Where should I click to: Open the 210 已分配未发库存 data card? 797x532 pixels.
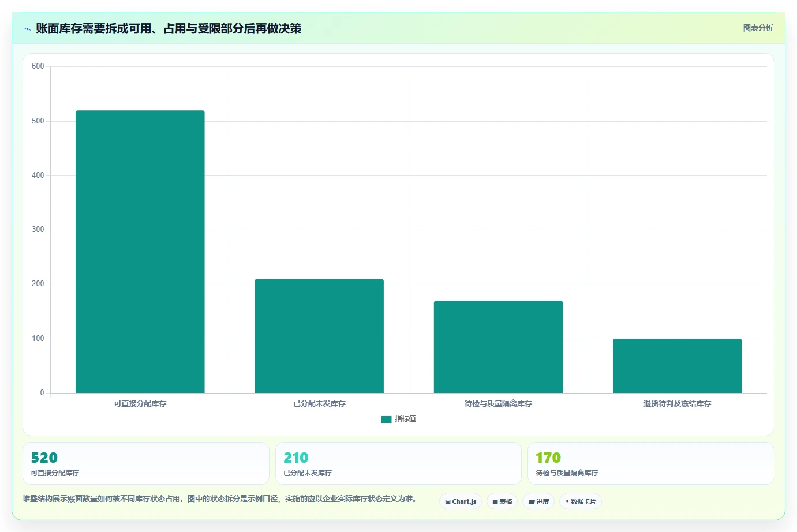(398, 463)
